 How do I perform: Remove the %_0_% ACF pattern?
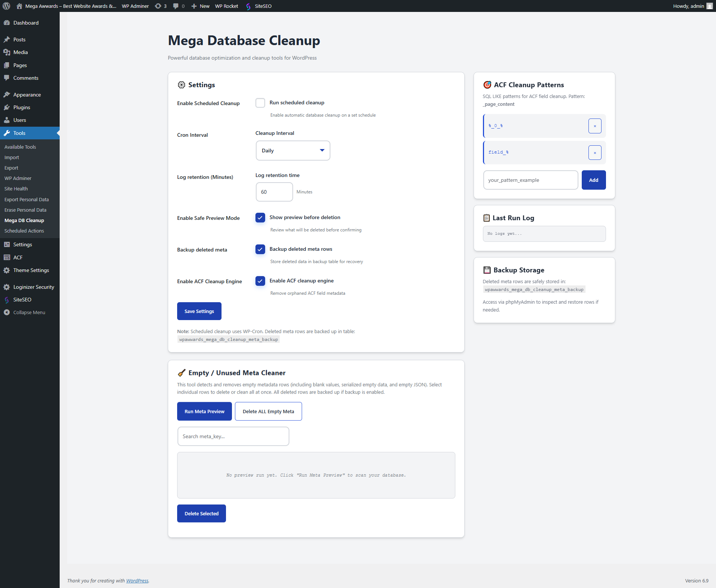tap(594, 126)
